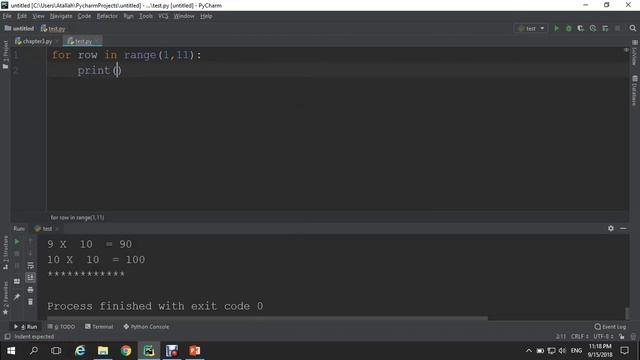The image size is (640, 360).
Task: Open the Event Log
Action: (610, 327)
